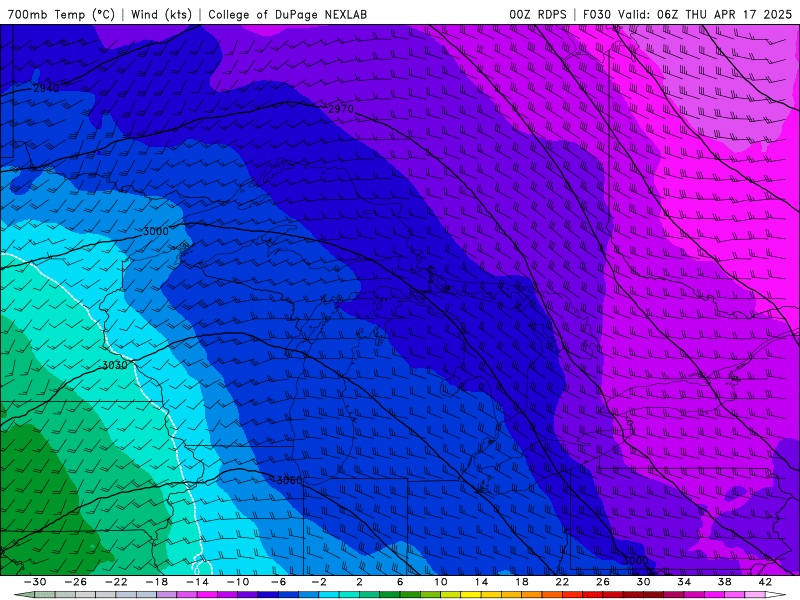Image resolution: width=800 pixels, height=600 pixels.
Task: Click the "700mb Temp (°C)" title text
Action: (x=61, y=14)
